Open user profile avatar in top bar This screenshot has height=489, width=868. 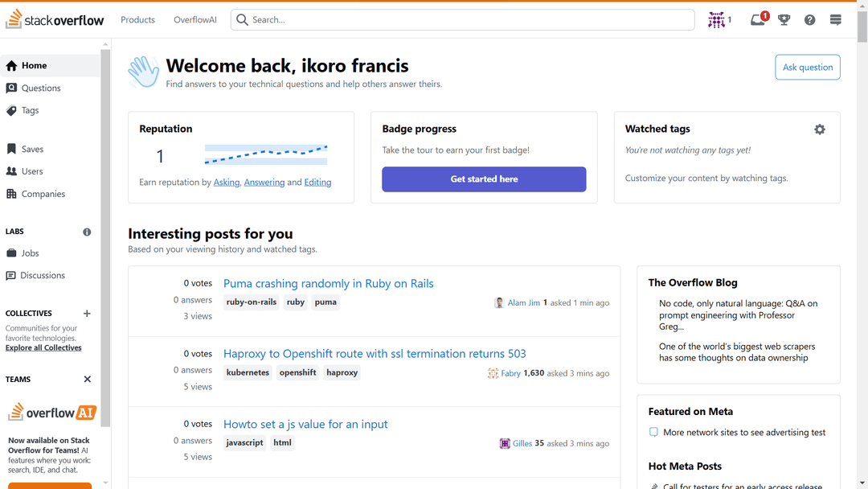[716, 20]
